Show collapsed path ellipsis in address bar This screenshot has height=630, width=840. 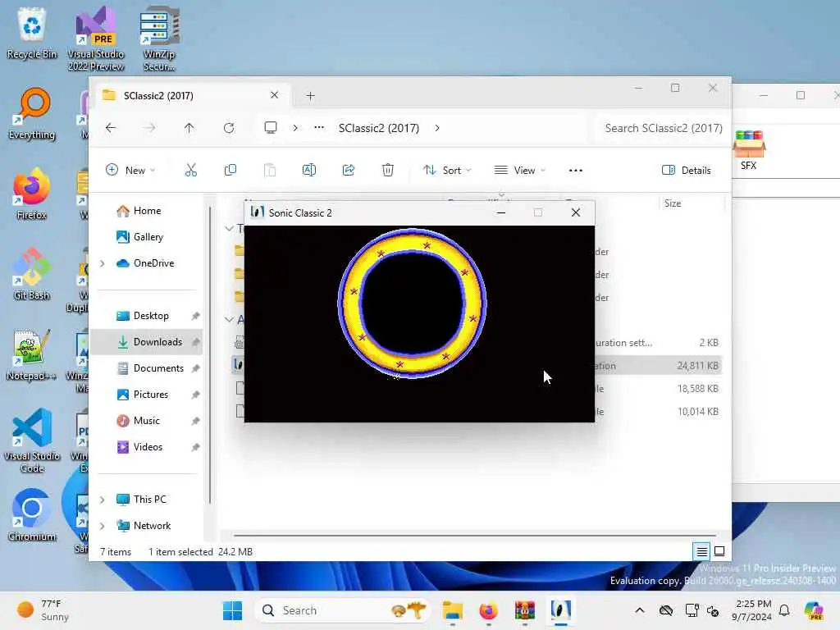point(319,127)
